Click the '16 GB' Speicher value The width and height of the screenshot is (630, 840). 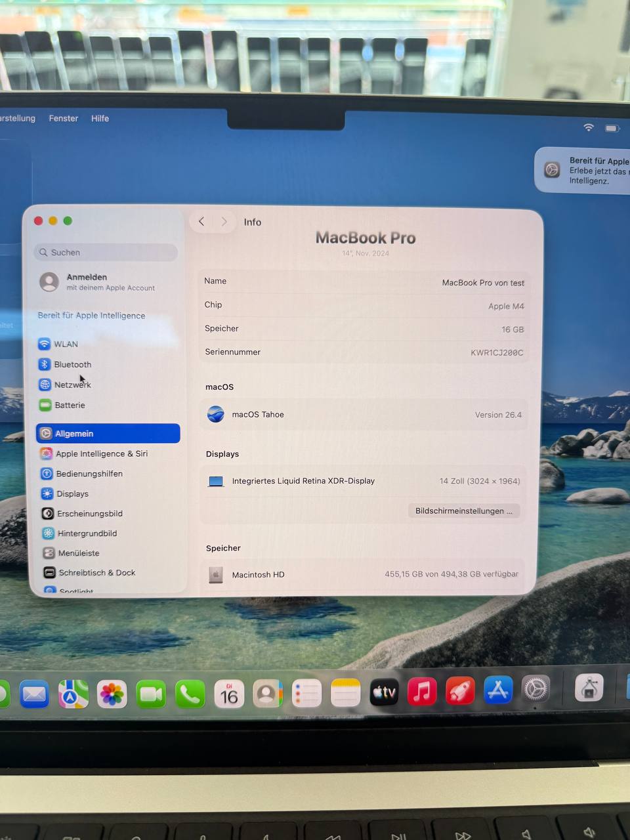(x=513, y=329)
